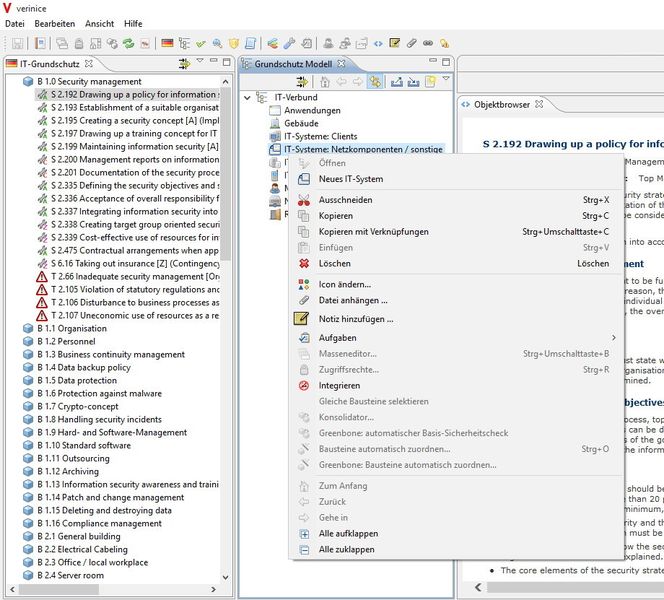Click the person account toolbar icon
Image resolution: width=664 pixels, height=600 pixels.
coord(328,43)
